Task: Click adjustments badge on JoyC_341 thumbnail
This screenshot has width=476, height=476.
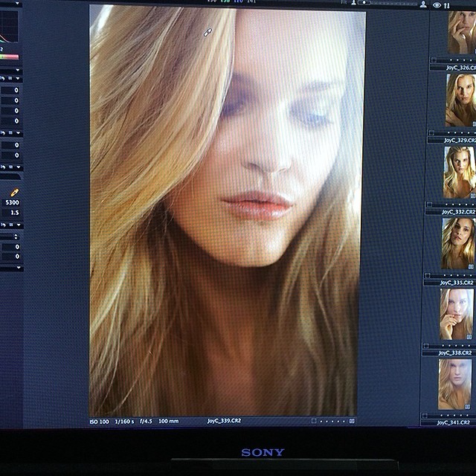Action: pyautogui.click(x=468, y=407)
